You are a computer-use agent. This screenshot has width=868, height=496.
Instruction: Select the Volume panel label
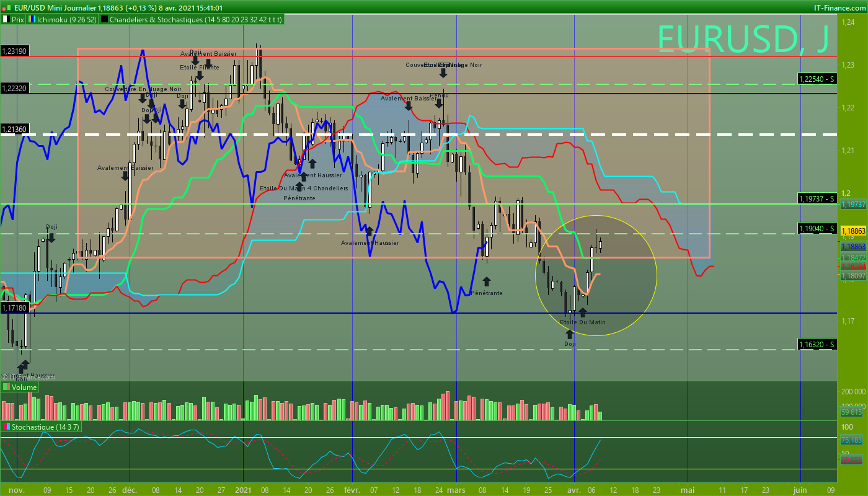click(x=20, y=387)
